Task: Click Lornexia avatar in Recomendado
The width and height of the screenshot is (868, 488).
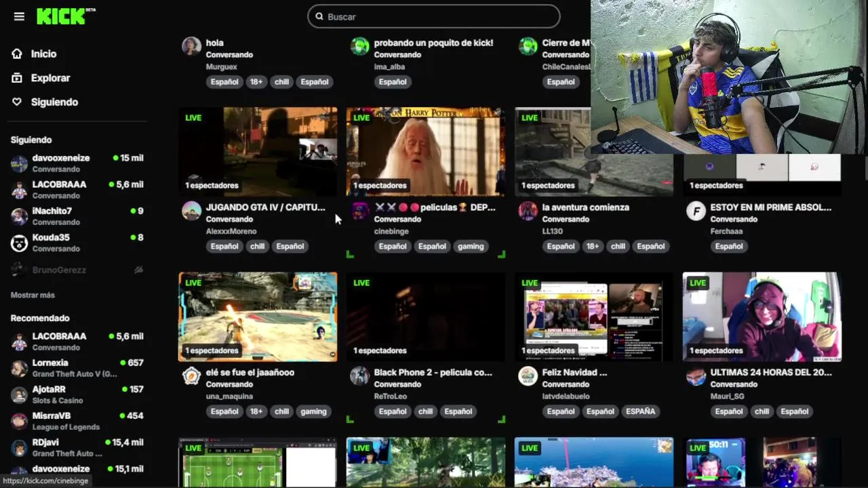Action: (19, 368)
